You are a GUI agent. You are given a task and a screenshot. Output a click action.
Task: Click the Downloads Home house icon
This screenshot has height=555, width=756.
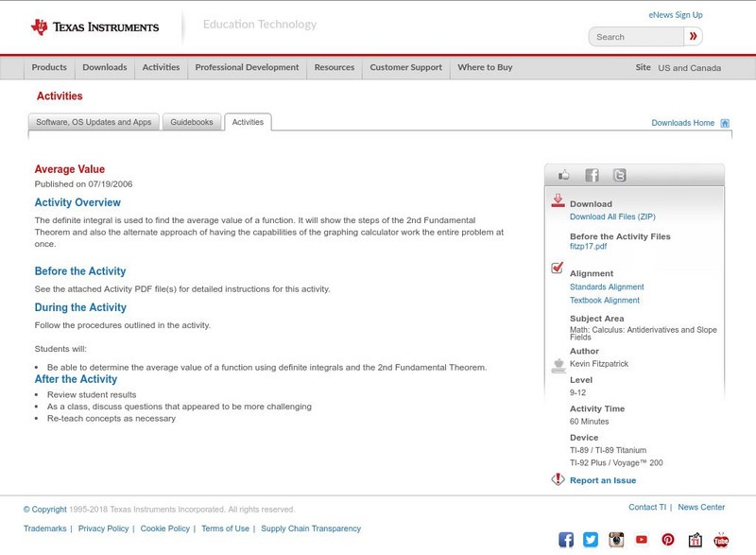click(725, 123)
